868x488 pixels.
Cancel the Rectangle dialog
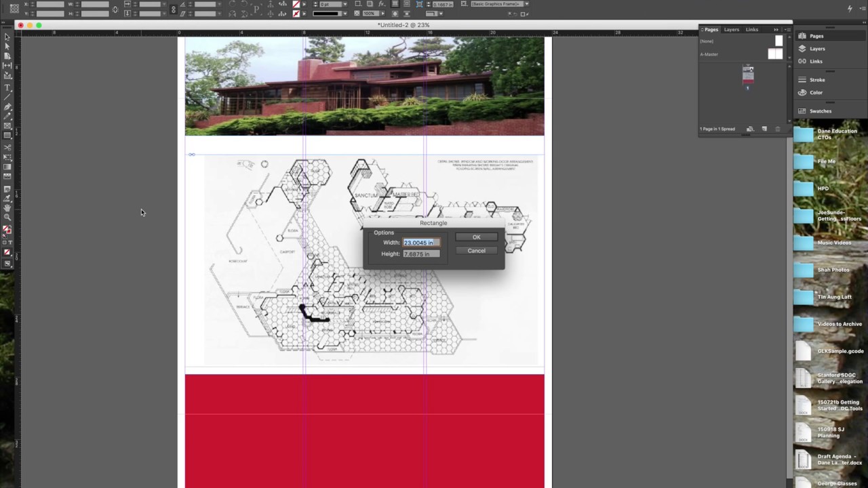pyautogui.click(x=476, y=250)
